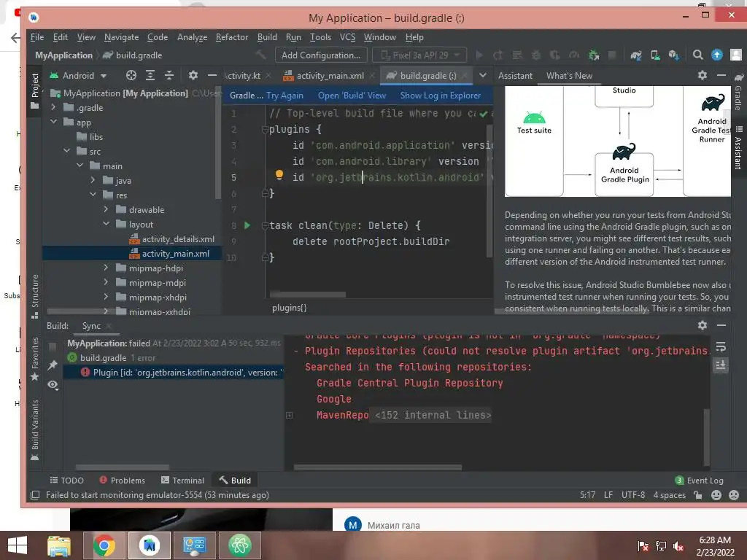Click Add Configuration button
The image size is (747, 560).
tap(321, 55)
